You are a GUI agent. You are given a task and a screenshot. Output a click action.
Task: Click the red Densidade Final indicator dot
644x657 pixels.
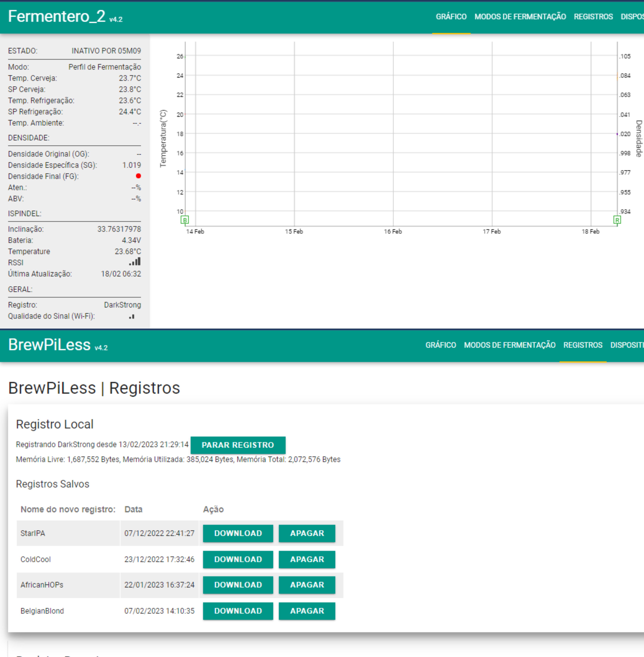coord(138,176)
